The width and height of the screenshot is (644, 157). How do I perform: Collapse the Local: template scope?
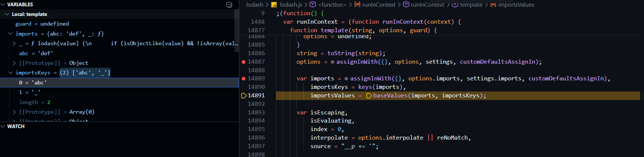tap(7, 14)
